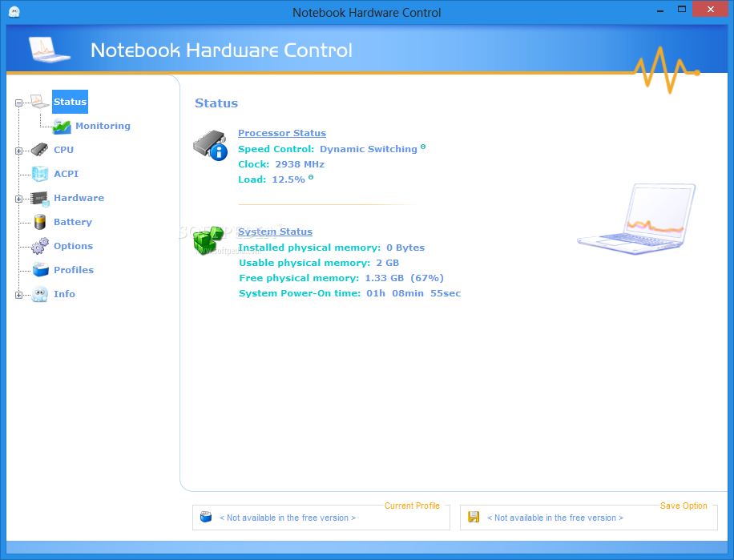Expand the CPU tree node
The width and height of the screenshot is (734, 560).
[x=18, y=151]
